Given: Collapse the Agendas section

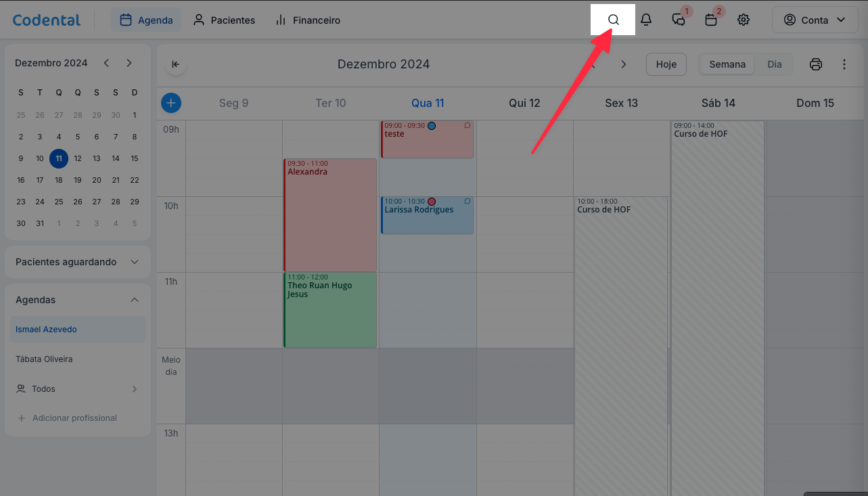Looking at the screenshot, I should point(134,300).
